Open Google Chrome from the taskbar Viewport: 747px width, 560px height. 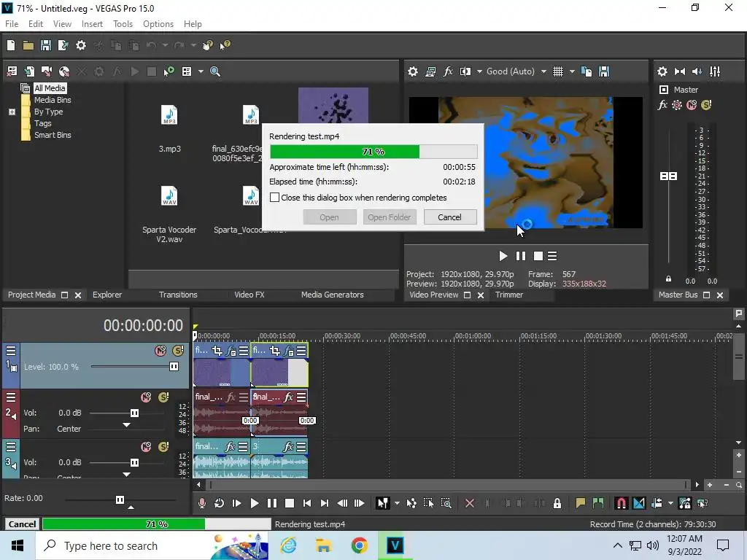[359, 545]
